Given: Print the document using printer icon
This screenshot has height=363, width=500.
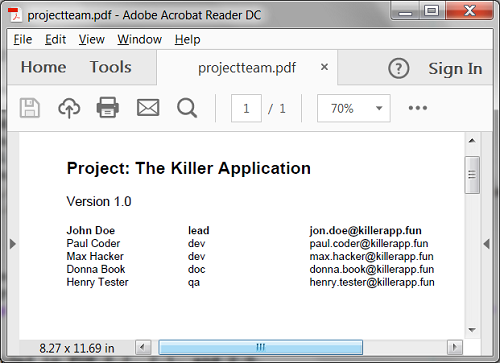Looking at the screenshot, I should click(108, 107).
